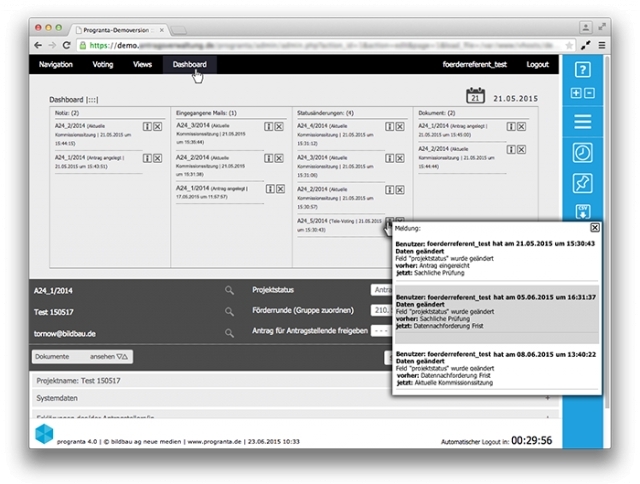Click the page vertical scrollbar
The image size is (640, 484).
[607, 233]
